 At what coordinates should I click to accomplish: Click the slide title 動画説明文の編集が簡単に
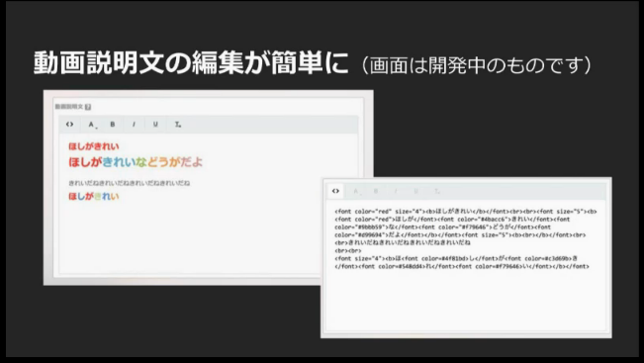[x=191, y=63]
